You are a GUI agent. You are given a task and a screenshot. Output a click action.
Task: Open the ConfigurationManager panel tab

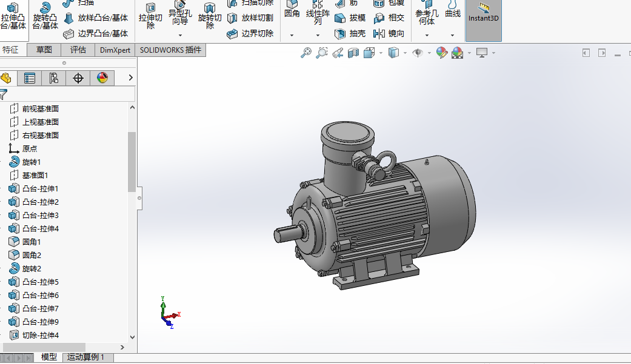point(53,78)
